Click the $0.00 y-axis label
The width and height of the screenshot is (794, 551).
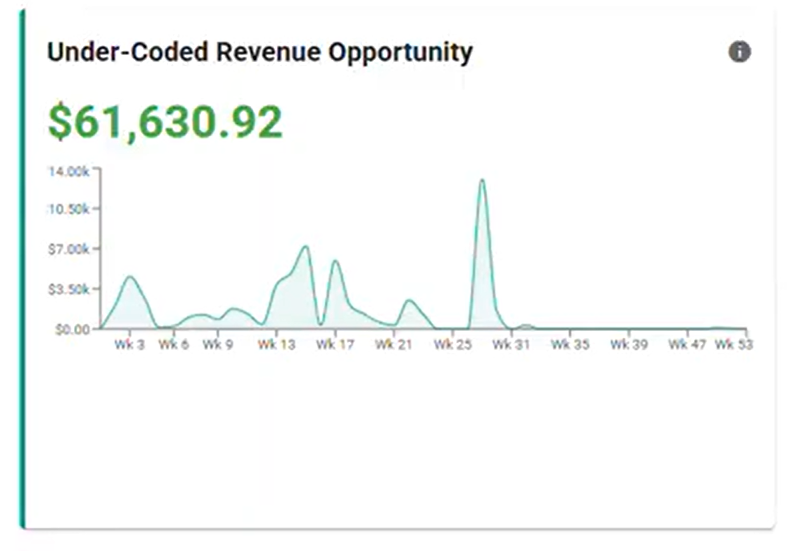tap(72, 330)
